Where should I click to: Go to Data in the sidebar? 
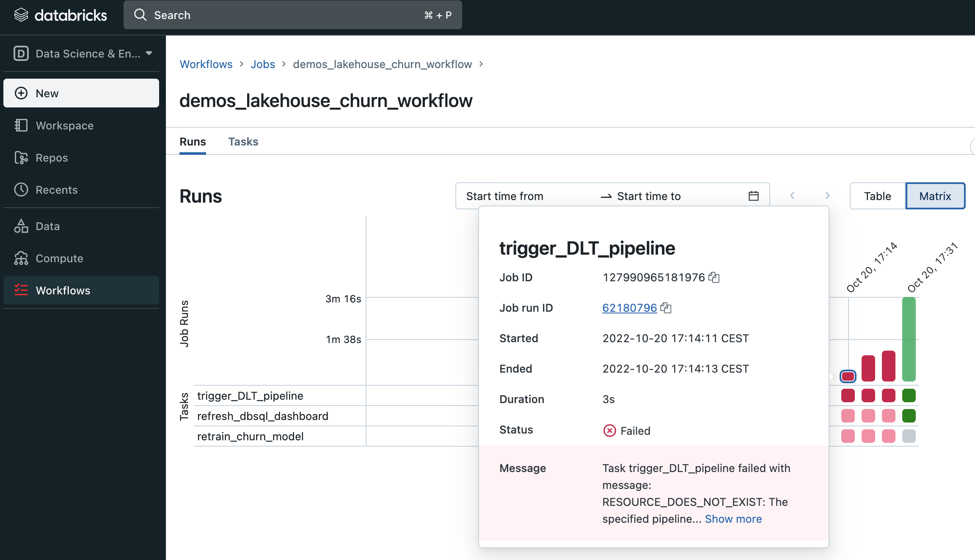pos(47,226)
